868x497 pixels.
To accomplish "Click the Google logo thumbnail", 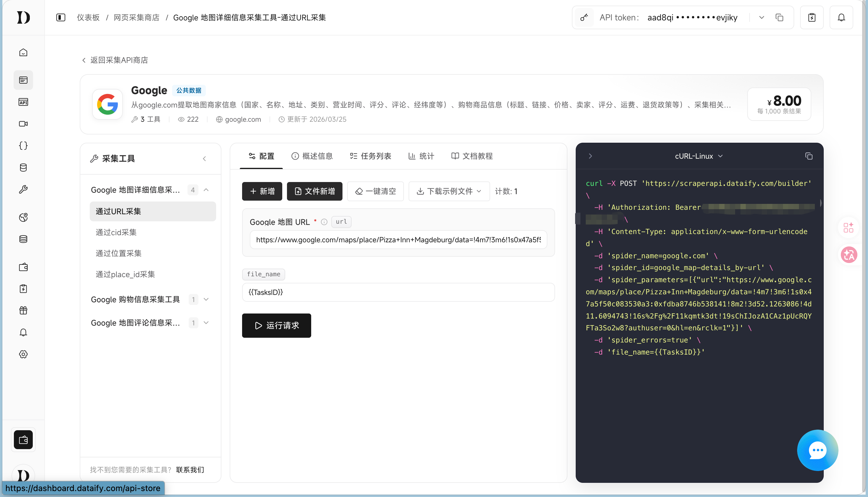I will 107,104.
